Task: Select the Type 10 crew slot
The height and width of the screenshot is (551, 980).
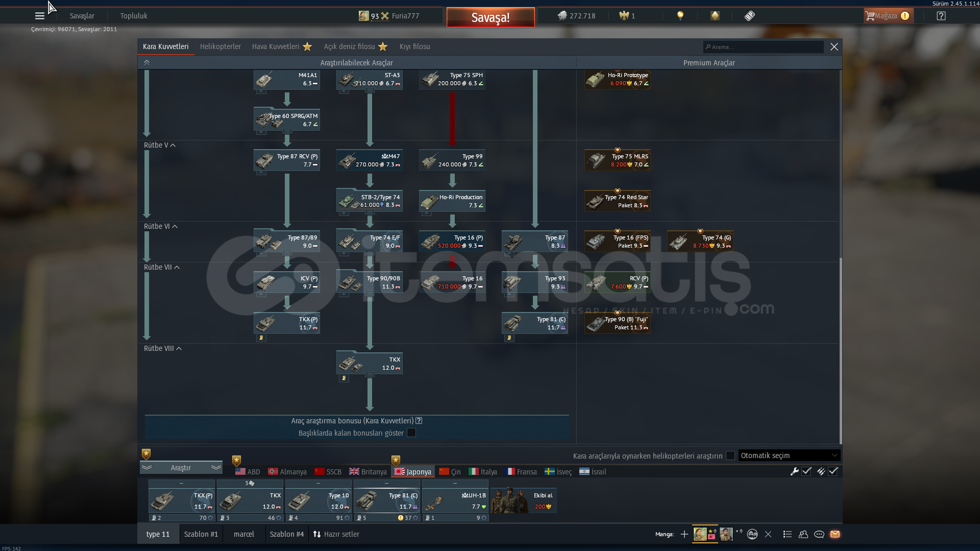Action: click(x=318, y=500)
